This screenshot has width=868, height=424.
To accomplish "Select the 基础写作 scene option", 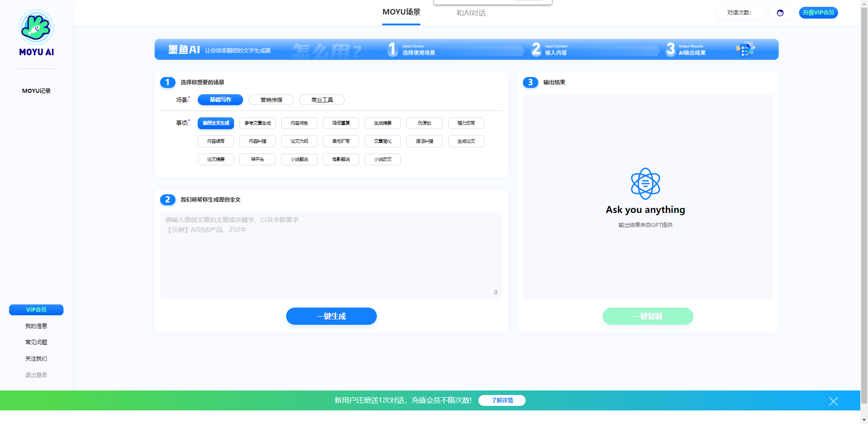I will pyautogui.click(x=220, y=100).
